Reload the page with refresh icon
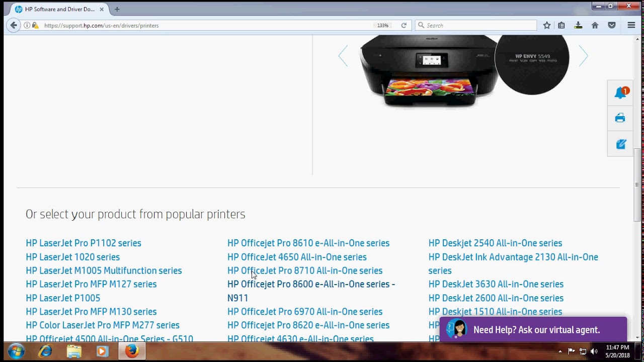 point(404,25)
